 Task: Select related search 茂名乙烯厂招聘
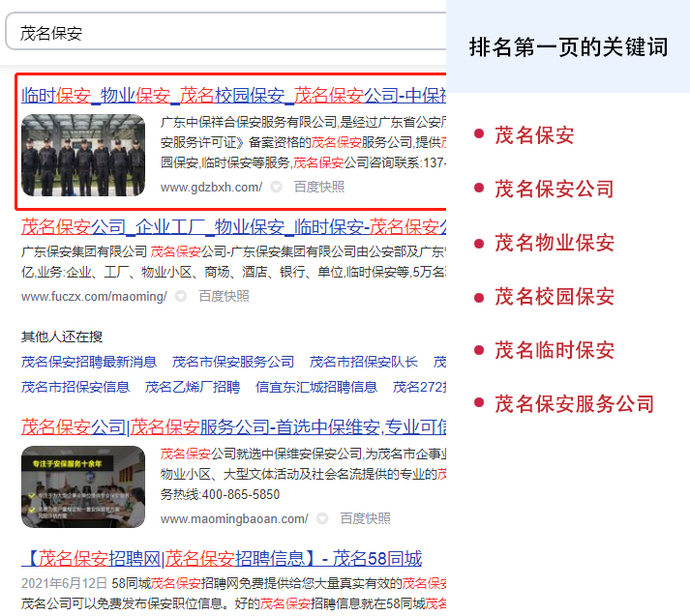193,387
